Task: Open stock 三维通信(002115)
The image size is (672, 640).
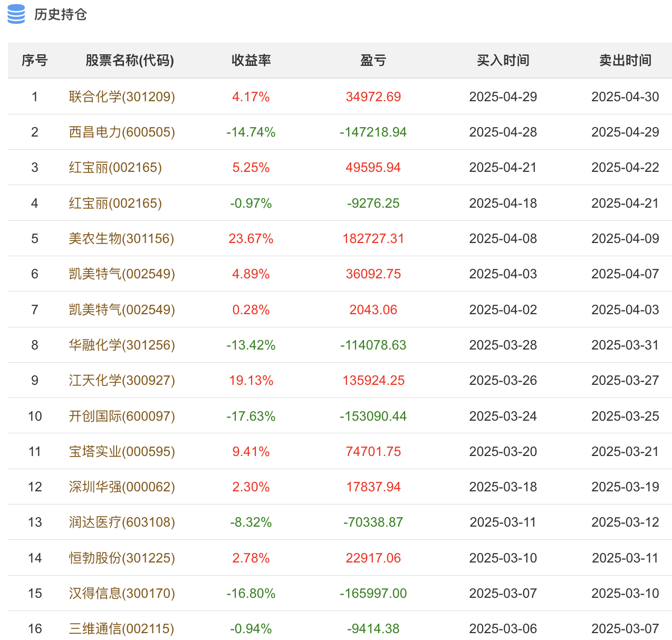Action: click(x=122, y=629)
